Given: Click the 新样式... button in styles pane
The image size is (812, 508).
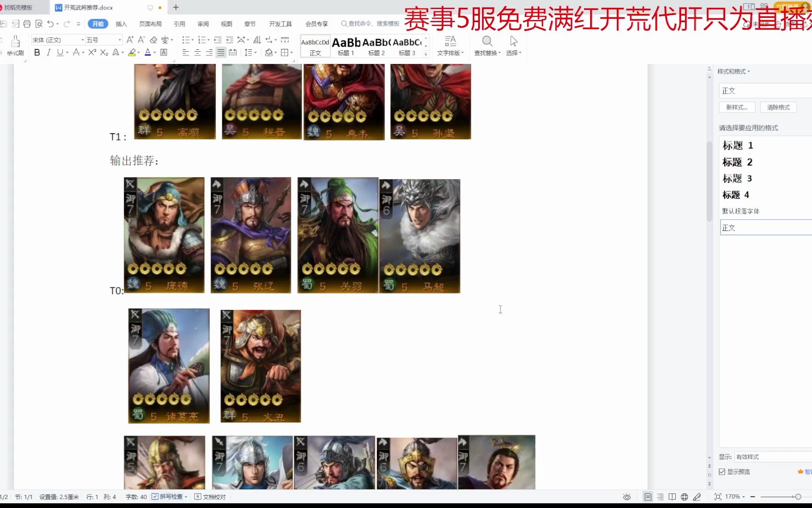Looking at the screenshot, I should (x=737, y=107).
